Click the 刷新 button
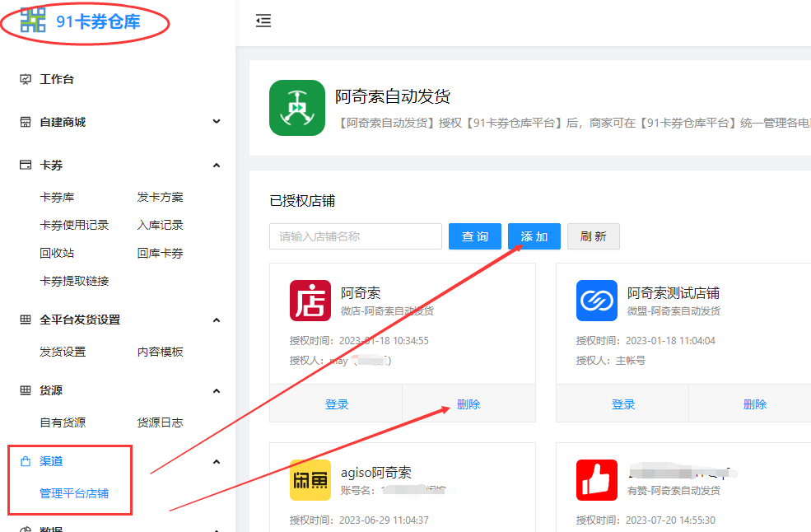The height and width of the screenshot is (532, 811). pyautogui.click(x=594, y=236)
